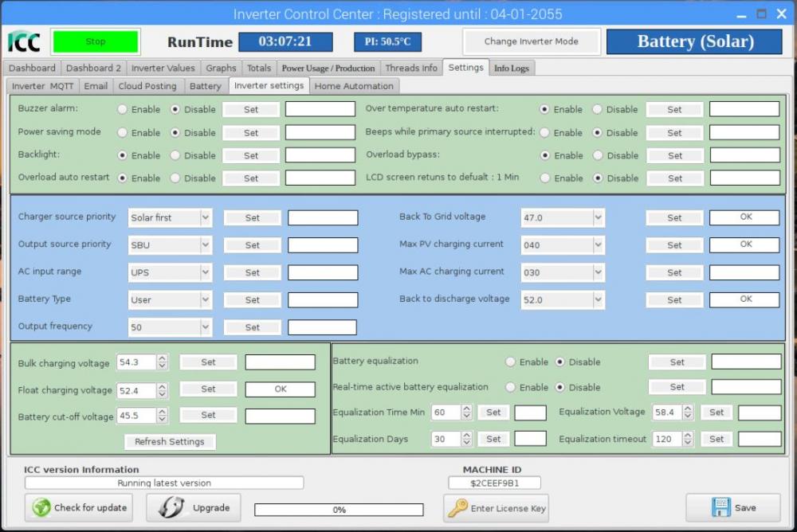Click the globe icon on Check for update
Viewport: 797px width, 532px height.
tap(41, 507)
